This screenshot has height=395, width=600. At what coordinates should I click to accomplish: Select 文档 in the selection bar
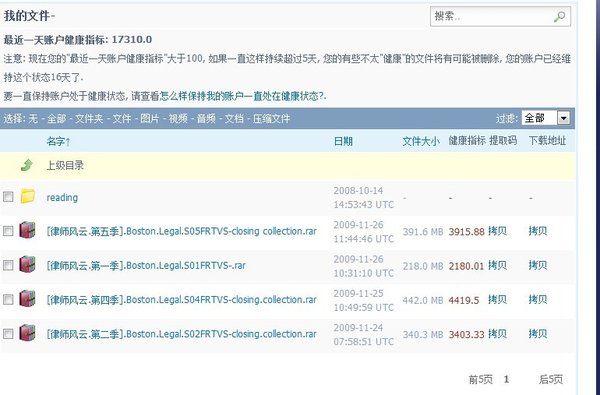pos(234,119)
